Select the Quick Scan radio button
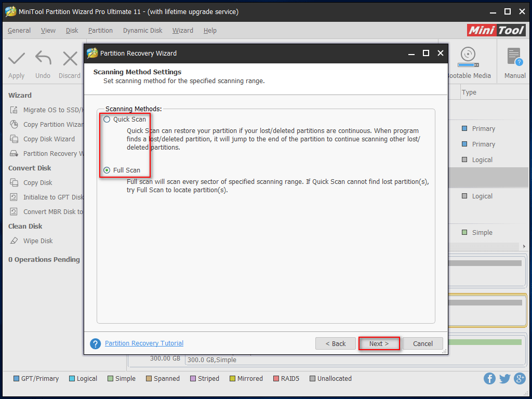Image resolution: width=532 pixels, height=399 pixels. pos(107,119)
